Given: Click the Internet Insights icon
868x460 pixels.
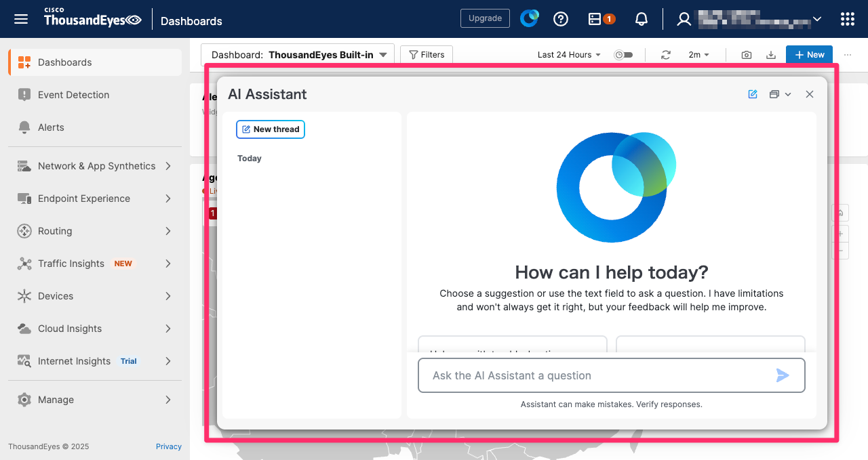Looking at the screenshot, I should (x=24, y=361).
